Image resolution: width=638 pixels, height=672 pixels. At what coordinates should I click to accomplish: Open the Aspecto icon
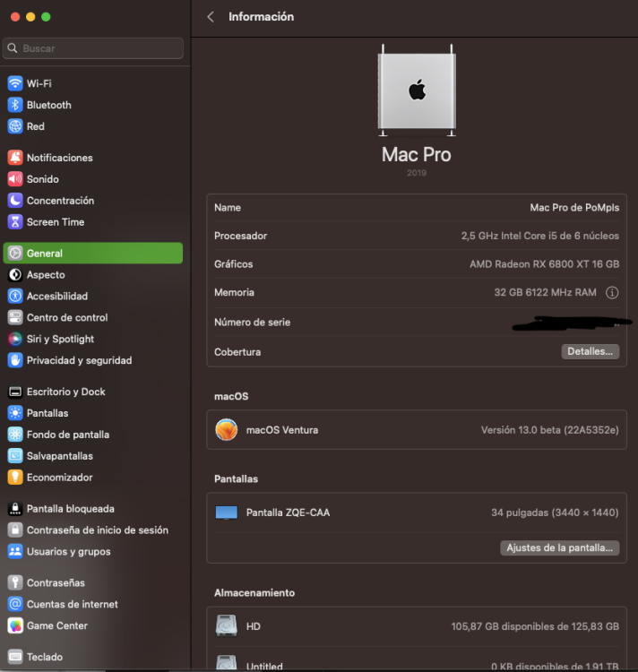click(15, 274)
